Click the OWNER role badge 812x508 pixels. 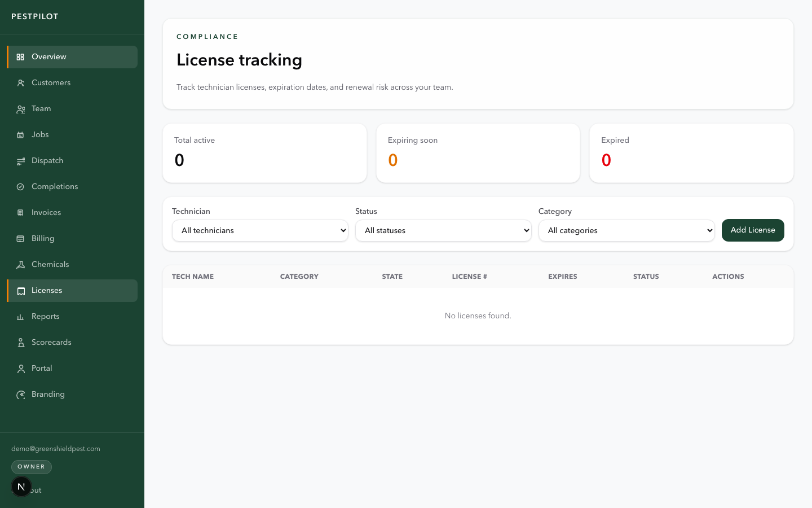tap(32, 467)
